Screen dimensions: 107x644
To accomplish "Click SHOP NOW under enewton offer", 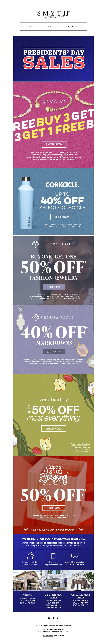I will pos(54,144).
